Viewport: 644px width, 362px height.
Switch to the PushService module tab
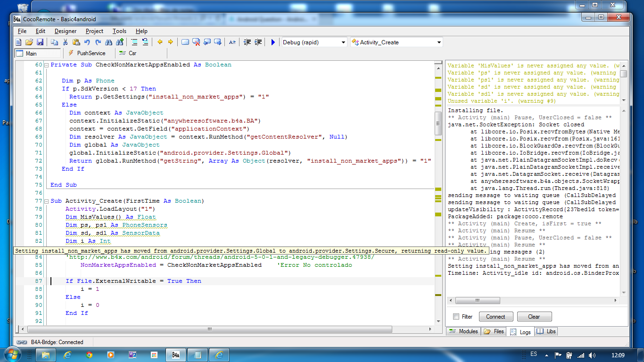(x=87, y=53)
